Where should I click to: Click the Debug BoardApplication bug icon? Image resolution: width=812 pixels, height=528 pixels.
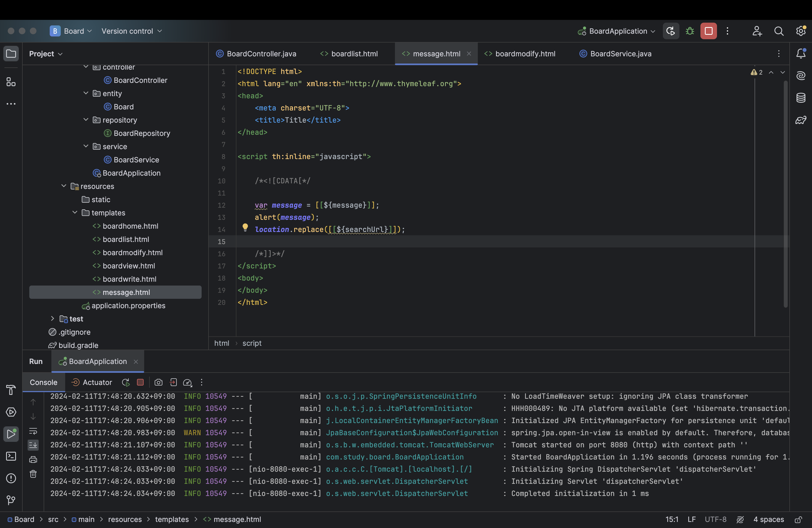(x=690, y=31)
